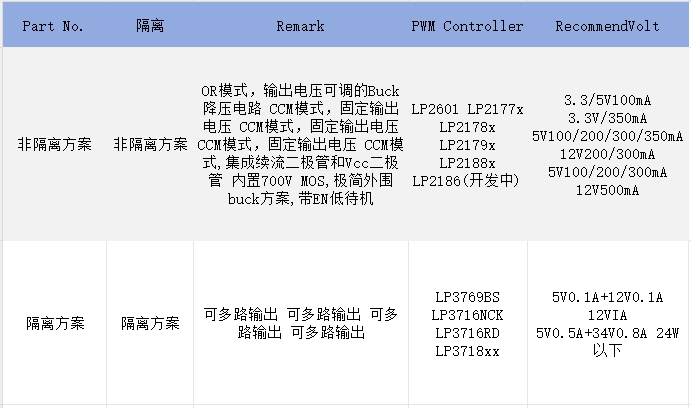The height and width of the screenshot is (408, 691).
Task: Click 非隔离方案 cell in the 隔离 column
Action: pos(150,145)
